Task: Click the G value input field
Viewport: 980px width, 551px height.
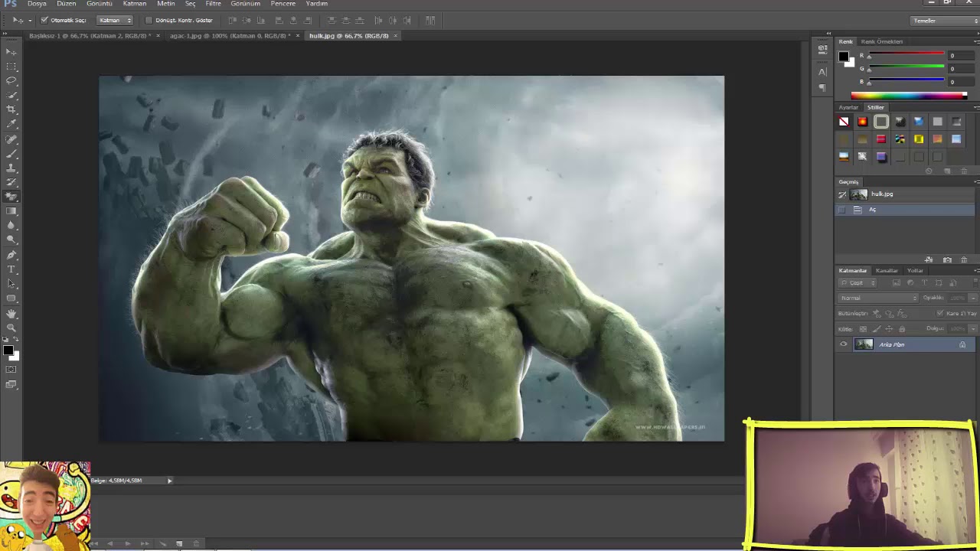Action: point(961,69)
